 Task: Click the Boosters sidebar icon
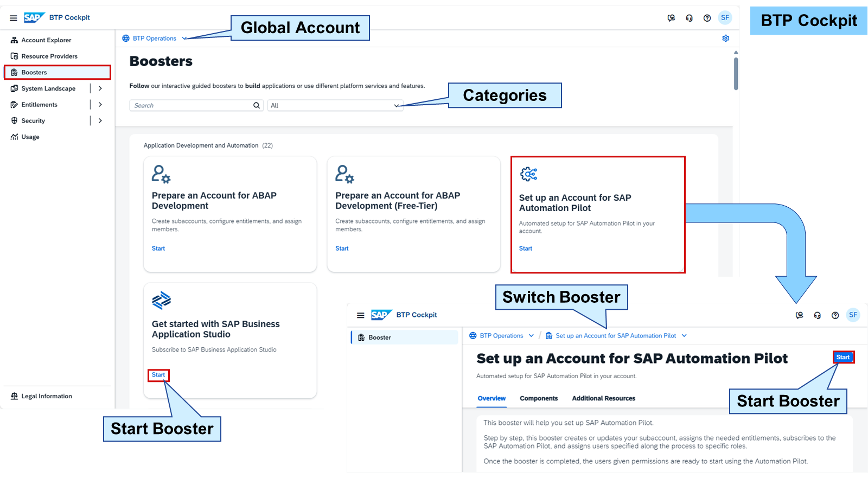click(x=15, y=73)
